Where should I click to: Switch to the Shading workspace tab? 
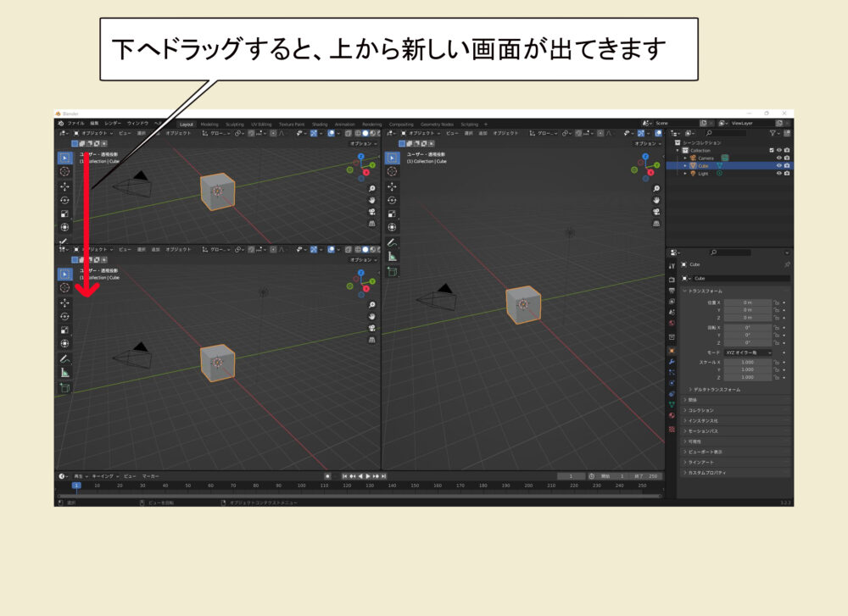(319, 125)
